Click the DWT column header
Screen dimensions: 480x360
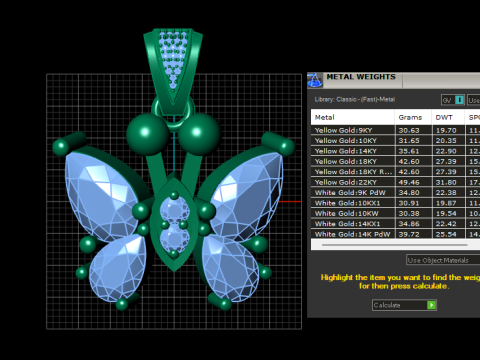tap(448, 117)
